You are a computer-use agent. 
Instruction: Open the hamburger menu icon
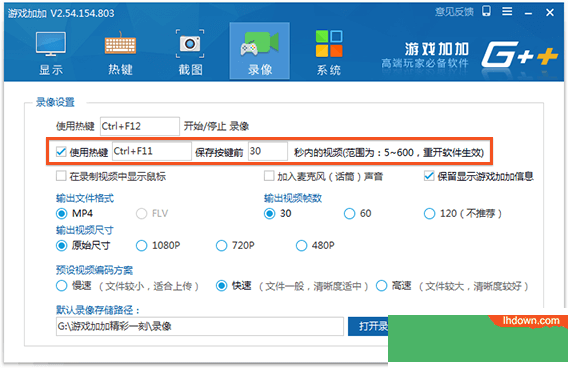507,12
